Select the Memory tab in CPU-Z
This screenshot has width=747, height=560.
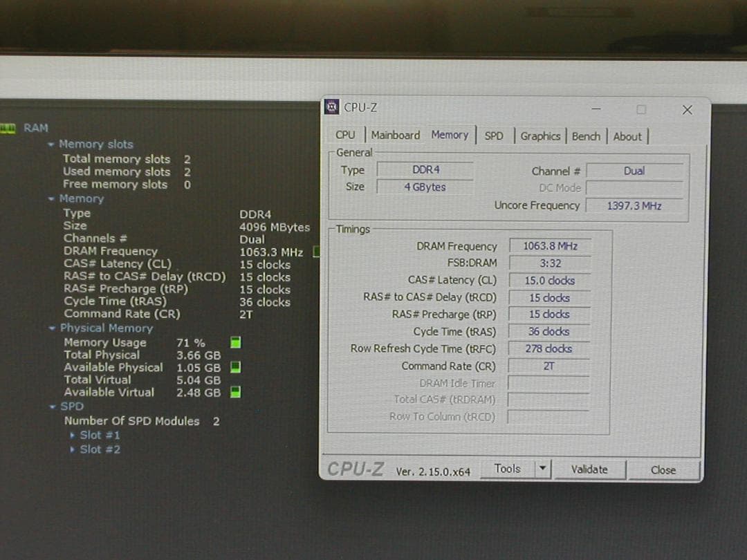[x=450, y=135]
